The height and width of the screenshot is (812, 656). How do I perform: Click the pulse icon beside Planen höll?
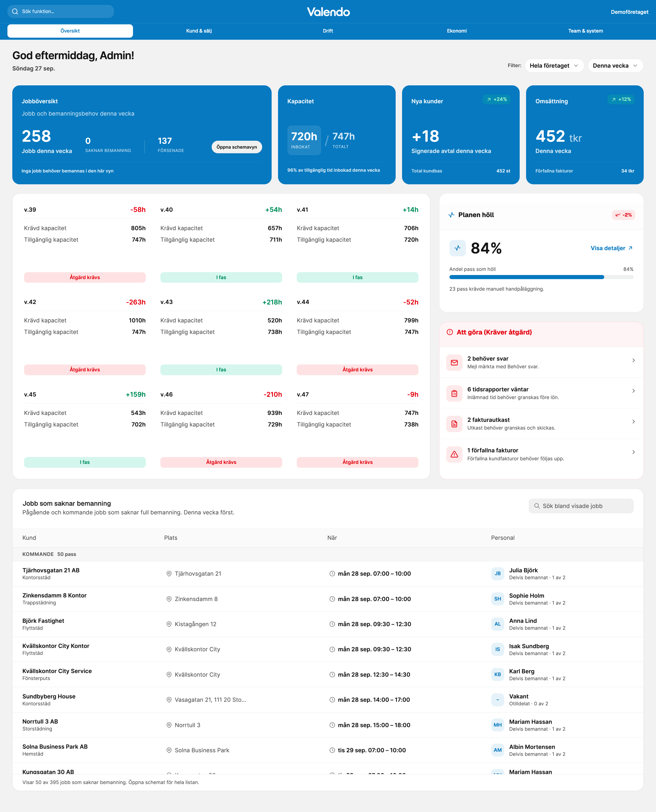(x=451, y=215)
